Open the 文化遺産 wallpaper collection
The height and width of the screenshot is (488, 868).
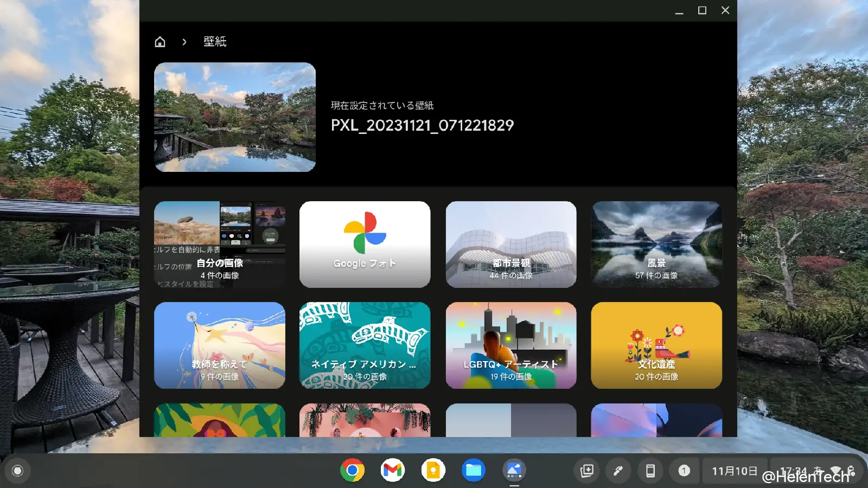tap(656, 345)
